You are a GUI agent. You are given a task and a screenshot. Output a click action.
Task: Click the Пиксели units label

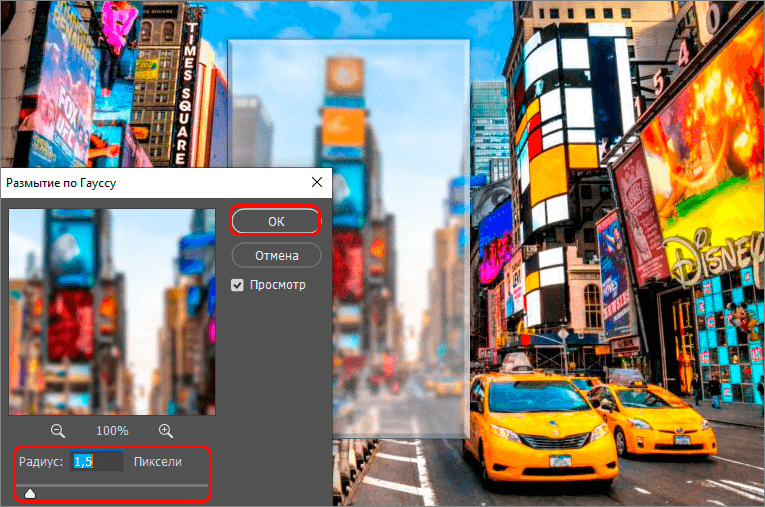[158, 461]
